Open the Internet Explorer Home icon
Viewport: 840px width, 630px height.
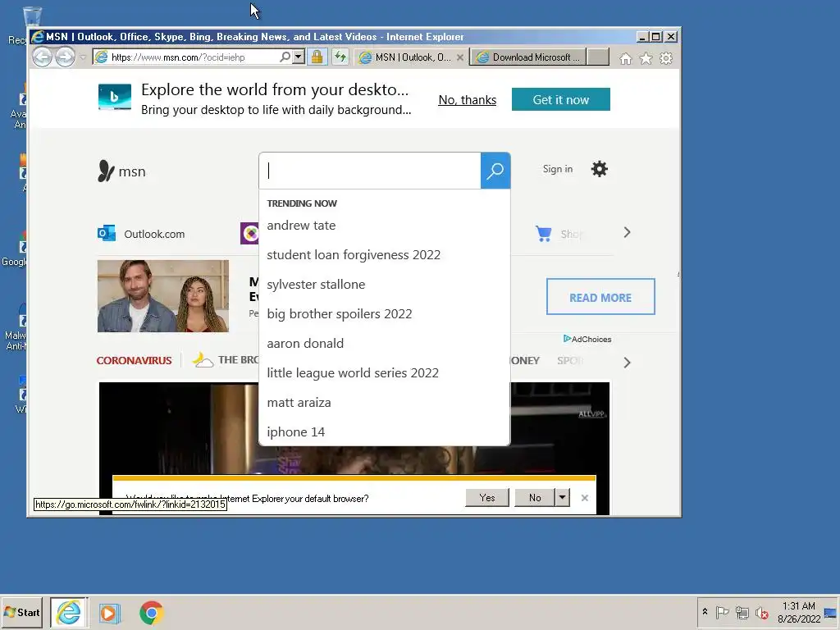point(625,58)
